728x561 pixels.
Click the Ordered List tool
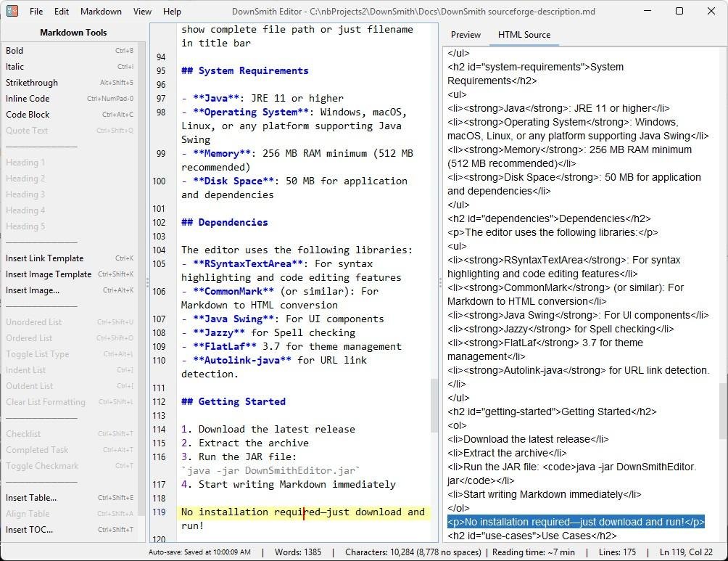click(x=70, y=338)
